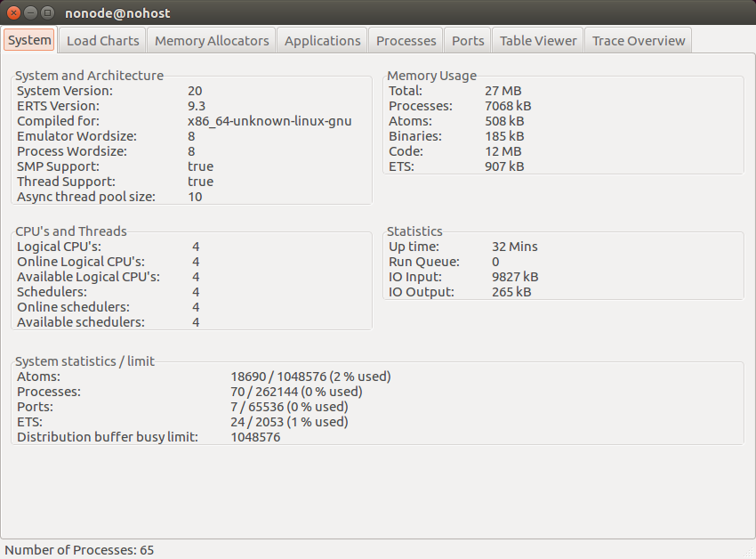Click the Memory Usage group heading
This screenshot has width=756, height=559.
coord(431,76)
